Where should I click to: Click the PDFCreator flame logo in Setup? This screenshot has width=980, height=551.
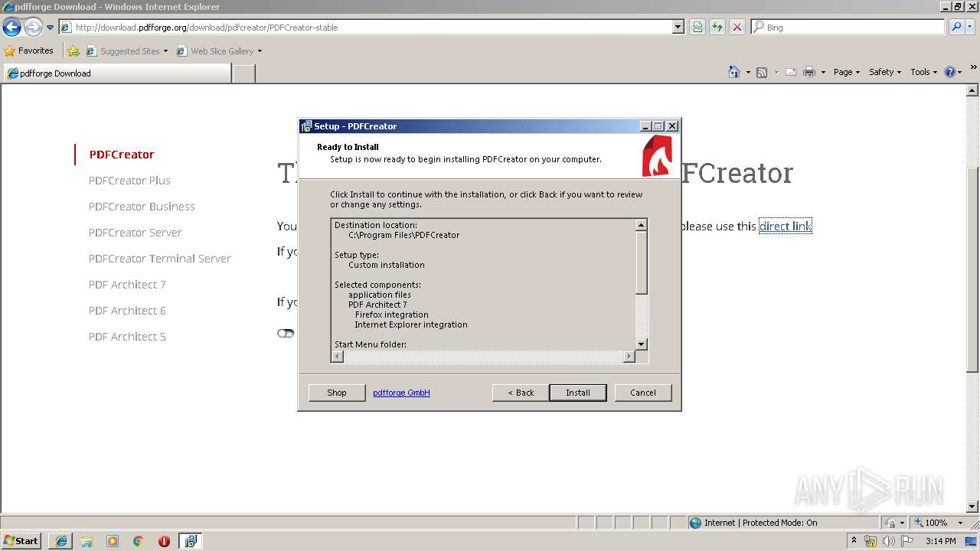pyautogui.click(x=657, y=156)
